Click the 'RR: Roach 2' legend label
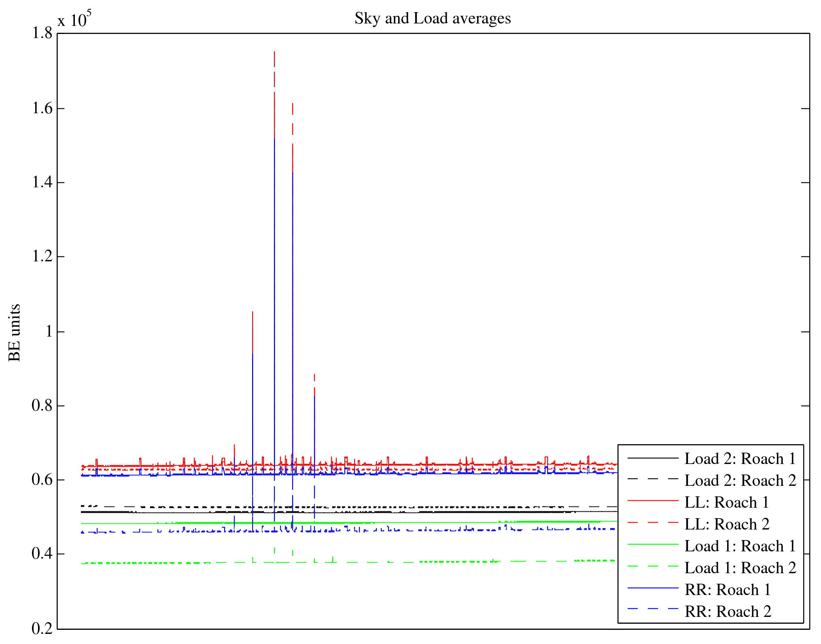This screenshot has width=821, height=644. click(x=727, y=612)
